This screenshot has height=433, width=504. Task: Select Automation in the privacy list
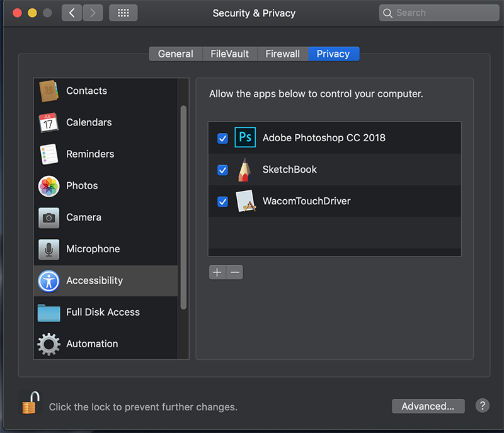tap(105, 344)
